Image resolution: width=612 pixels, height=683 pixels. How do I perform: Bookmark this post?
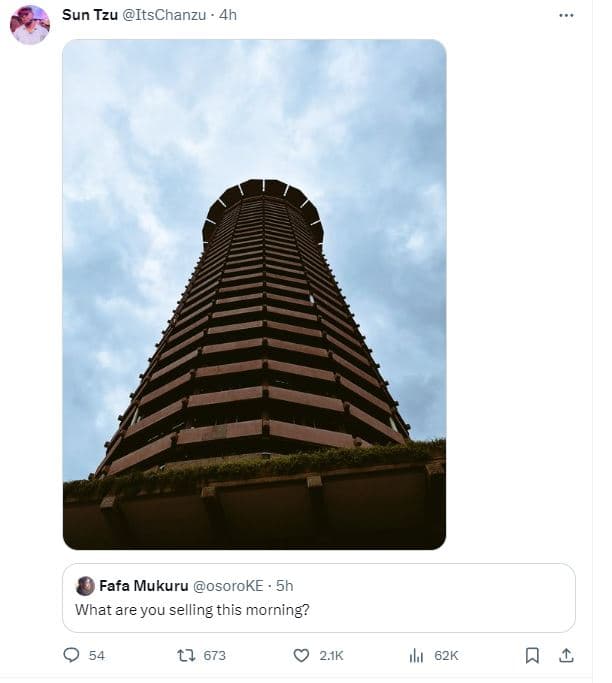532,655
